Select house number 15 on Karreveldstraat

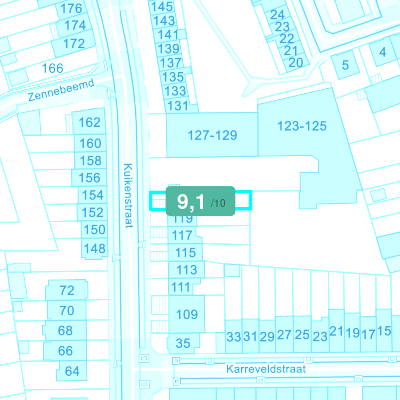coord(384,331)
